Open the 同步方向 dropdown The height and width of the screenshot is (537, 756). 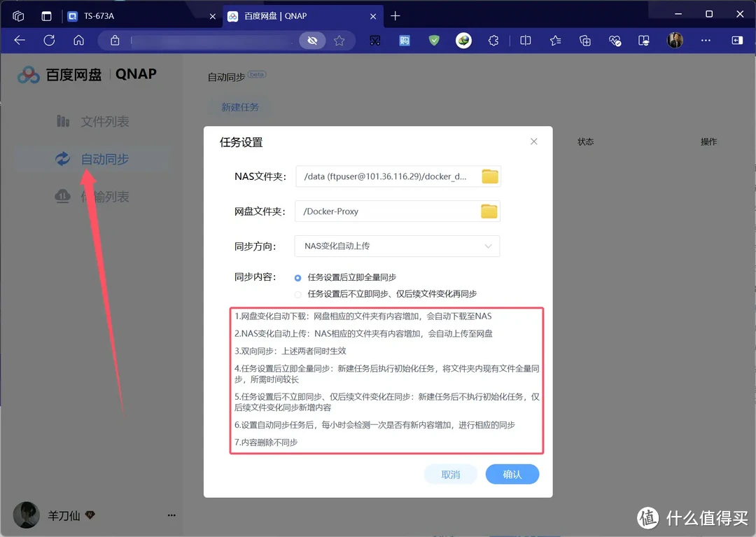click(x=396, y=246)
